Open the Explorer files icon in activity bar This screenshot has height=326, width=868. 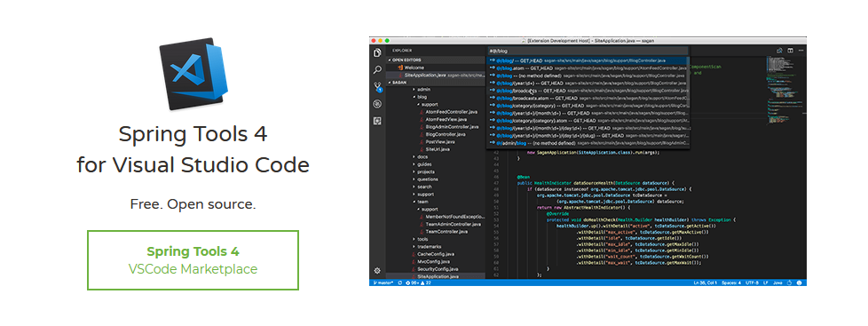point(377,52)
